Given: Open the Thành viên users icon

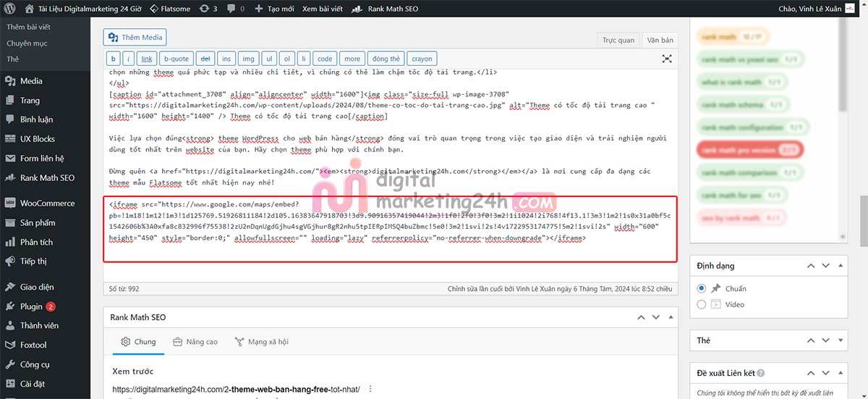Looking at the screenshot, I should coord(10,326).
